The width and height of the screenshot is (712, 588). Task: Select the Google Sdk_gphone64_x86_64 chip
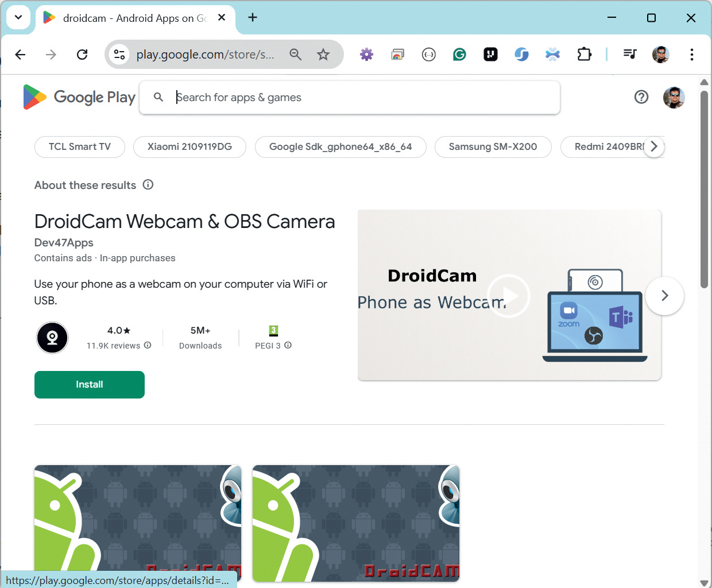tap(340, 147)
